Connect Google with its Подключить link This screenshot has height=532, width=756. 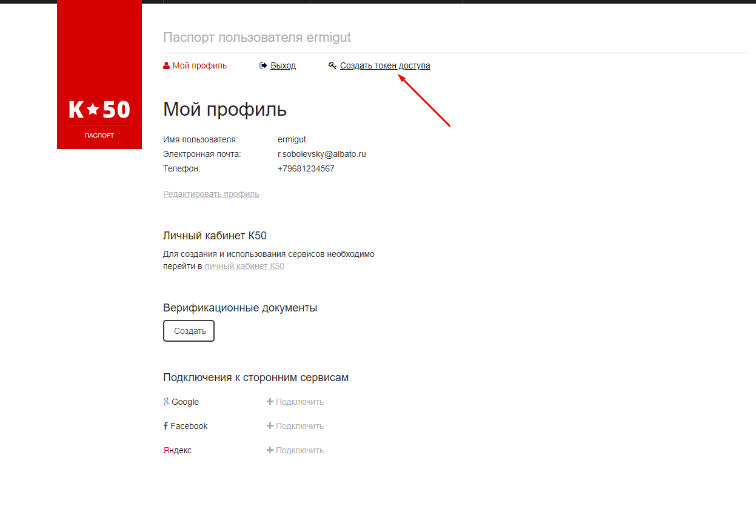pyautogui.click(x=295, y=402)
